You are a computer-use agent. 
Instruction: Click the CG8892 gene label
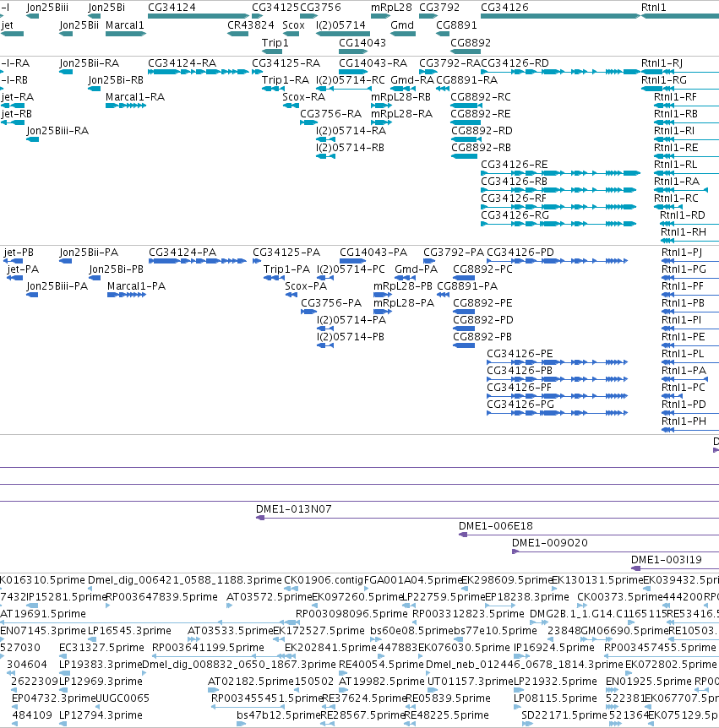pyautogui.click(x=471, y=43)
